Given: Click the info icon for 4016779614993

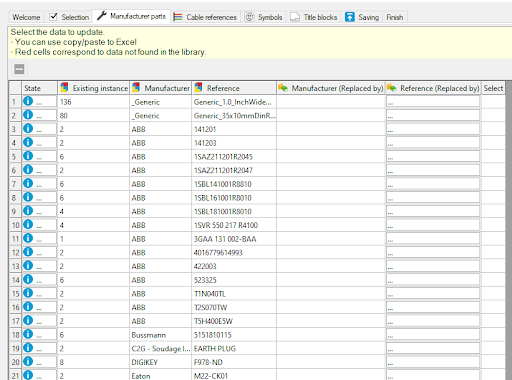Looking at the screenshot, I should pos(28,251).
